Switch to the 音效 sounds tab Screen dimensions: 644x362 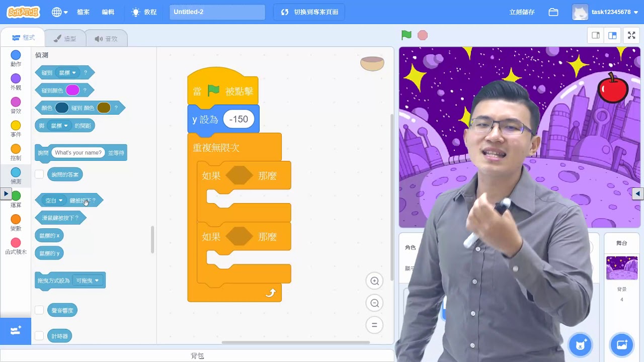tap(106, 38)
